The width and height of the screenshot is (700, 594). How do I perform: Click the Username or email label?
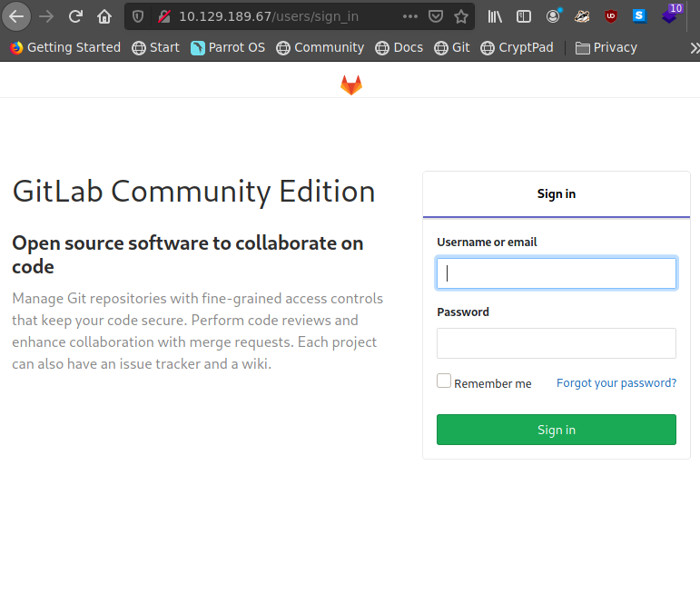[487, 243]
